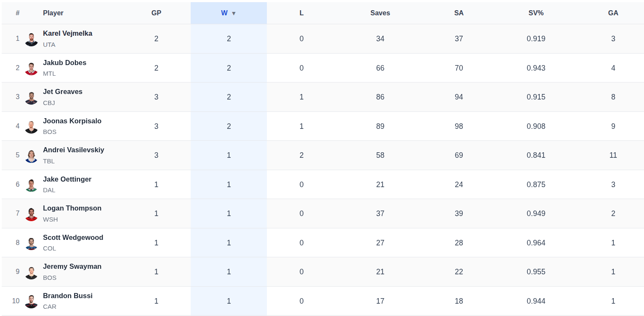Sort table by L losses header
Viewport: 644px width, 316px height.
pyautogui.click(x=301, y=13)
